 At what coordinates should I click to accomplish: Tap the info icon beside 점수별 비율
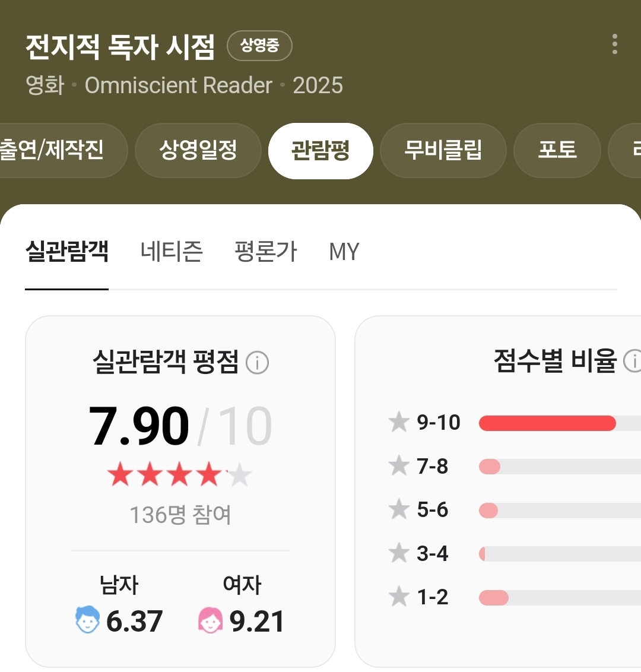(633, 361)
